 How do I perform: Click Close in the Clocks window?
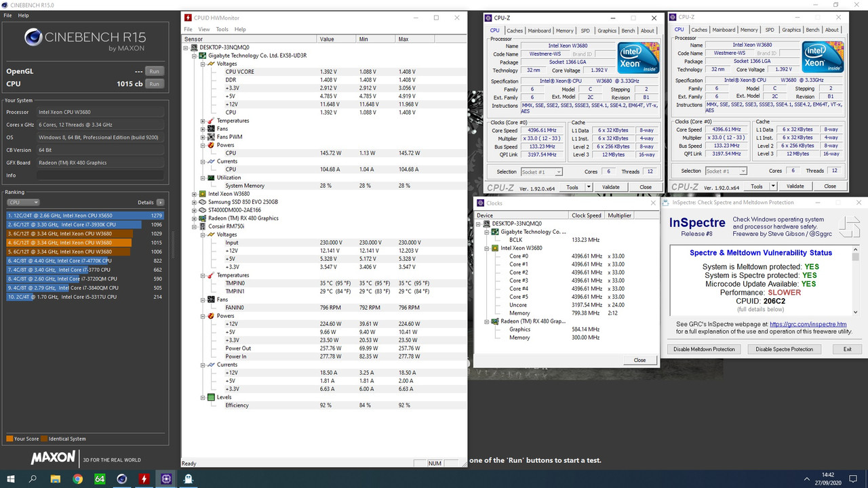pos(639,360)
